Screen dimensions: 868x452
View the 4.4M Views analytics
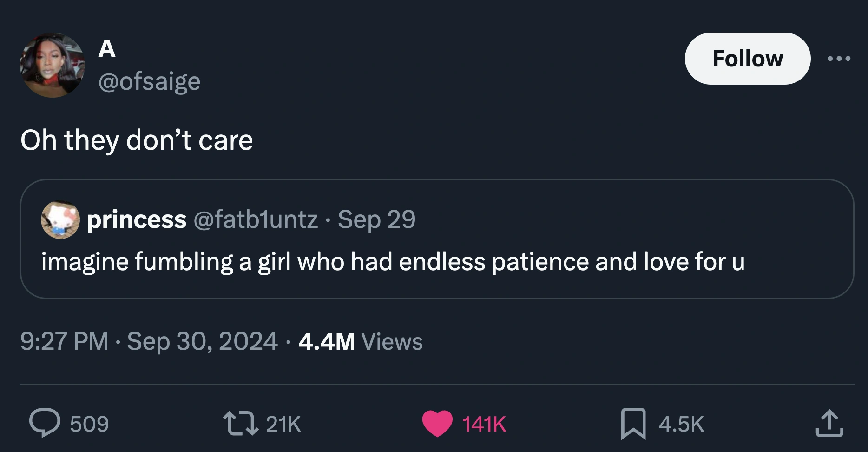(361, 341)
